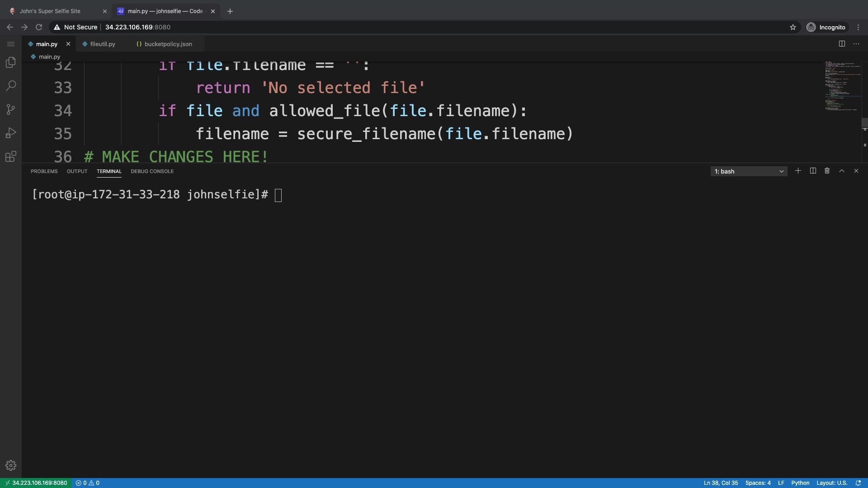
Task: Open the Manage gear icon
Action: click(10, 465)
